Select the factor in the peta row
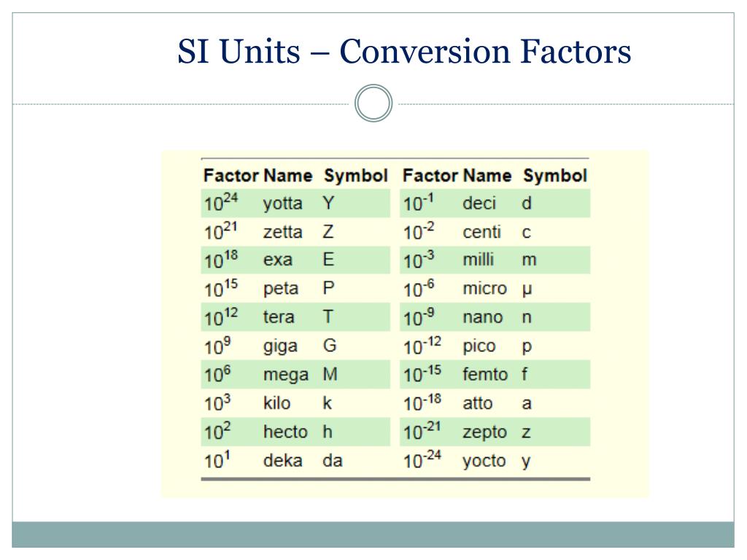 click(x=221, y=287)
